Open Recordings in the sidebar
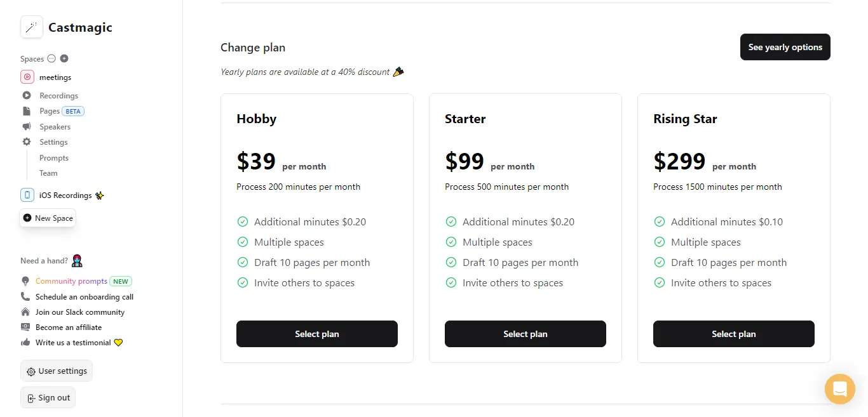The height and width of the screenshot is (417, 868). 58,96
